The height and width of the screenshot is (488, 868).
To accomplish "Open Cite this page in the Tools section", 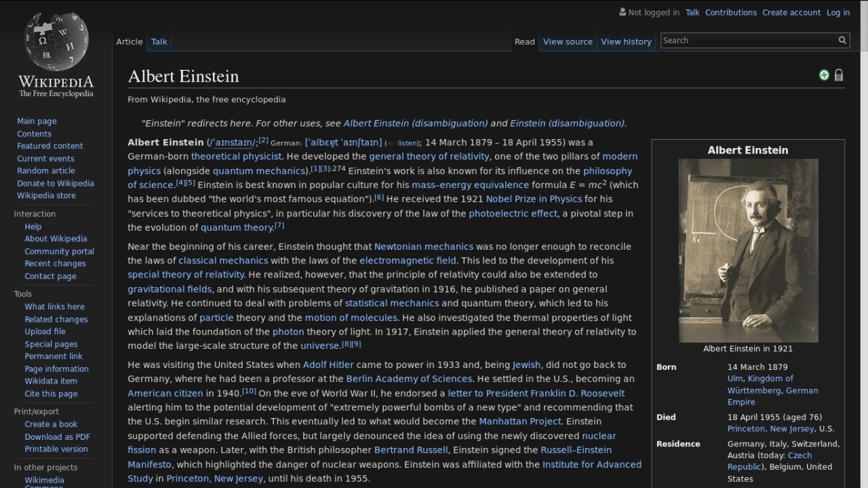I will 50,393.
